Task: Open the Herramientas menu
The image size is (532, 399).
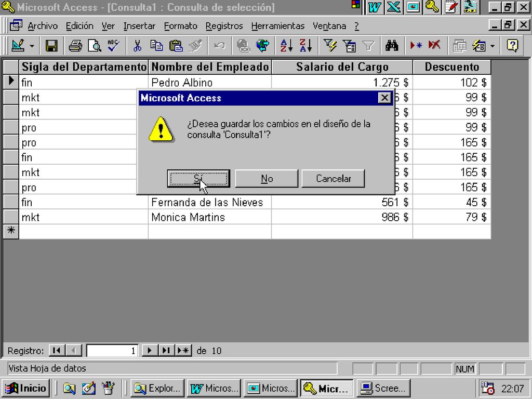Action: coord(278,26)
